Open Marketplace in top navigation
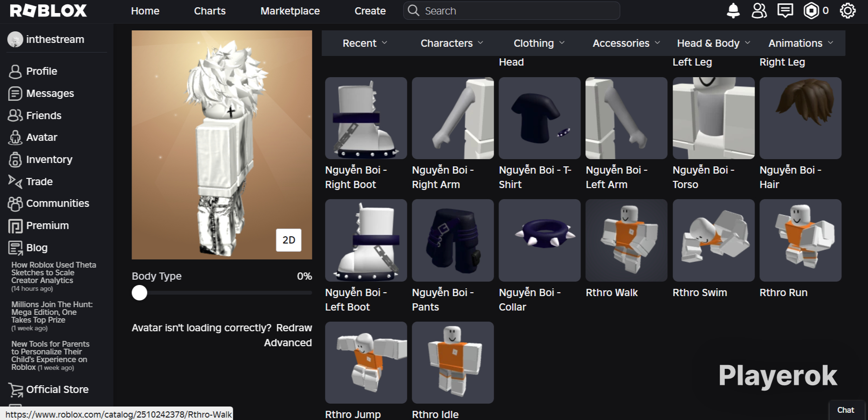The width and height of the screenshot is (868, 420). pyautogui.click(x=290, y=11)
